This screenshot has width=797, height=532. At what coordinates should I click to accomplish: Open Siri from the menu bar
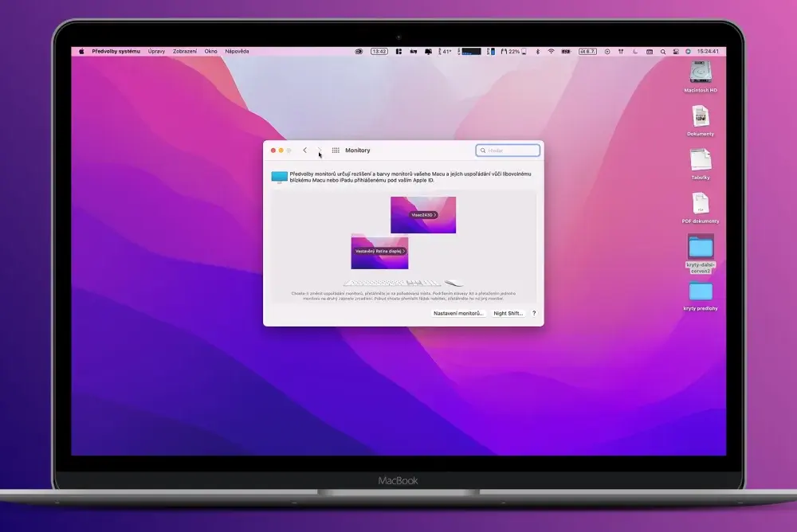pyautogui.click(x=689, y=51)
